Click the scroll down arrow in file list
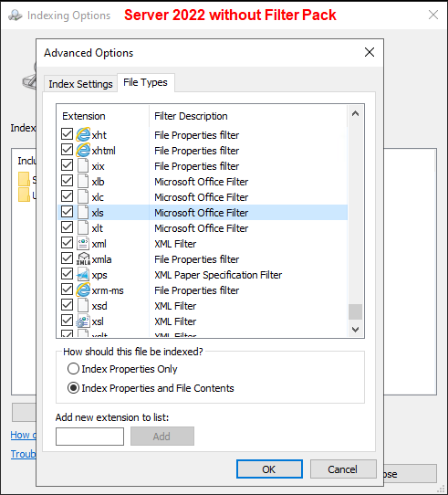 tap(355, 330)
